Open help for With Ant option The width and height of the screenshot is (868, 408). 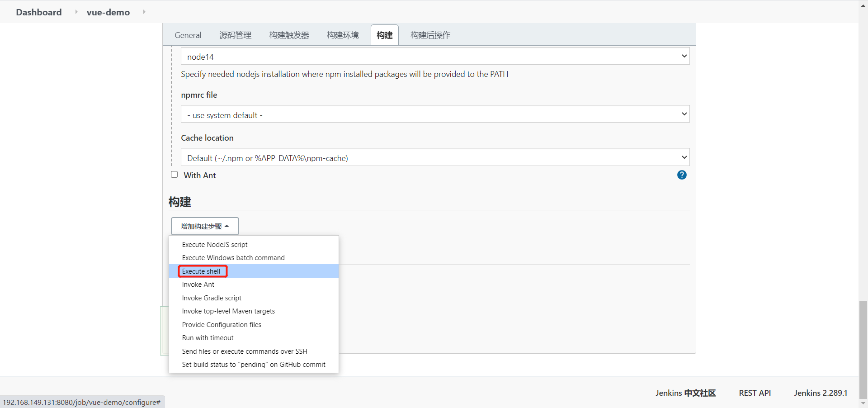click(682, 175)
